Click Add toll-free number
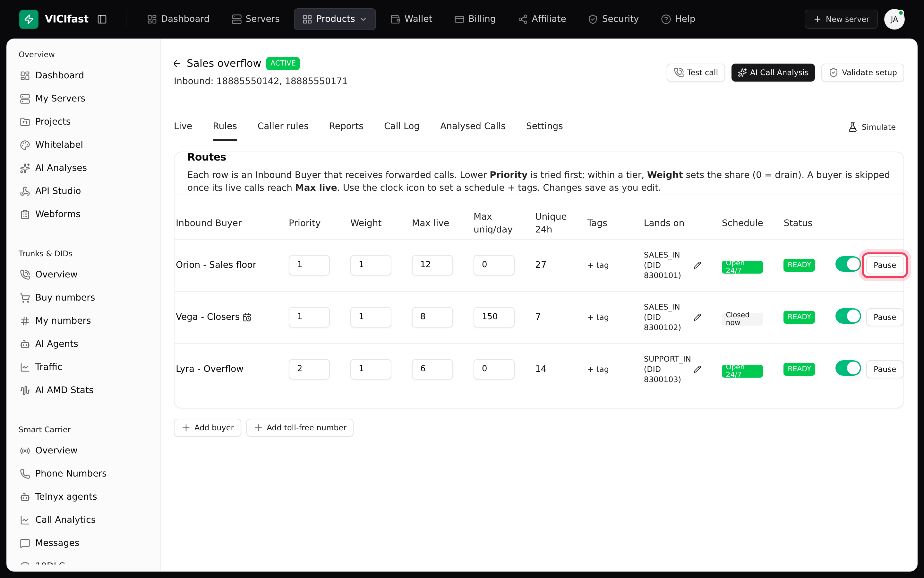This screenshot has height=578, width=924. tap(300, 428)
